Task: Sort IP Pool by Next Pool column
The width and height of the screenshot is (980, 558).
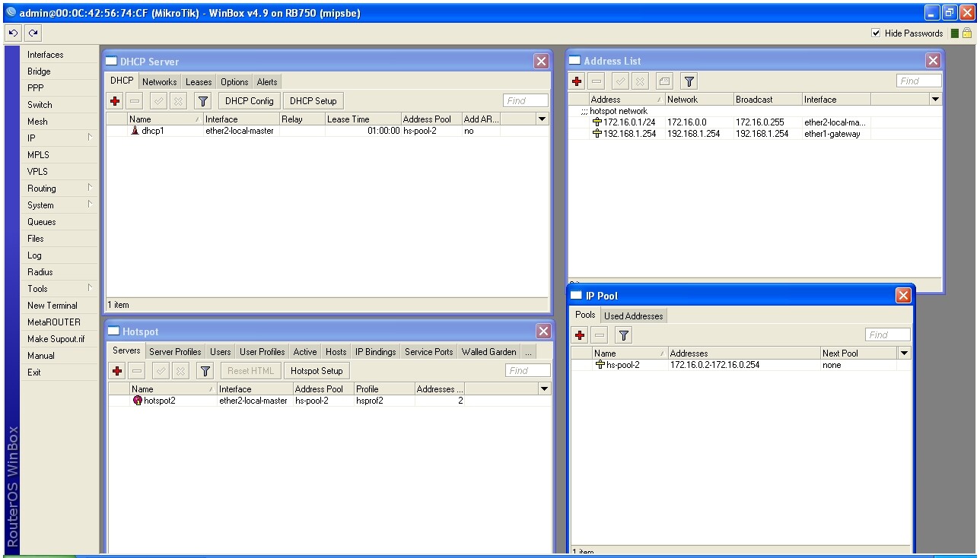Action: click(x=859, y=354)
